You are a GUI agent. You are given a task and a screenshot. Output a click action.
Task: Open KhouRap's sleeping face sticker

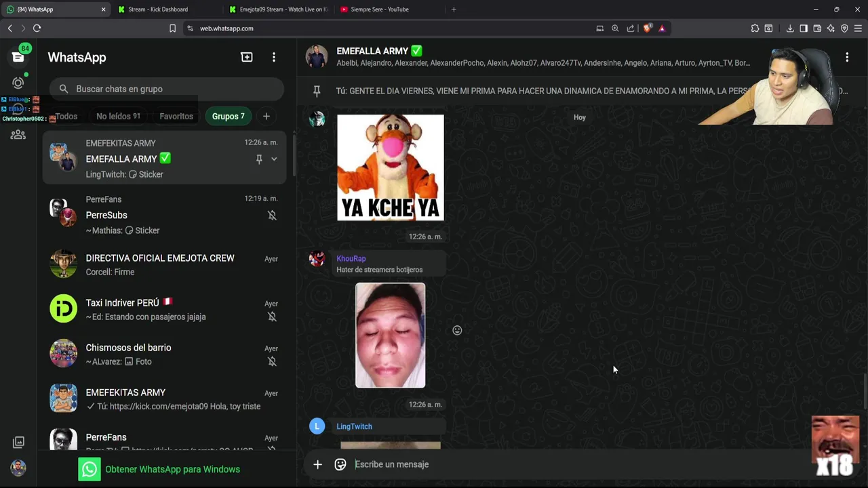pyautogui.click(x=391, y=335)
